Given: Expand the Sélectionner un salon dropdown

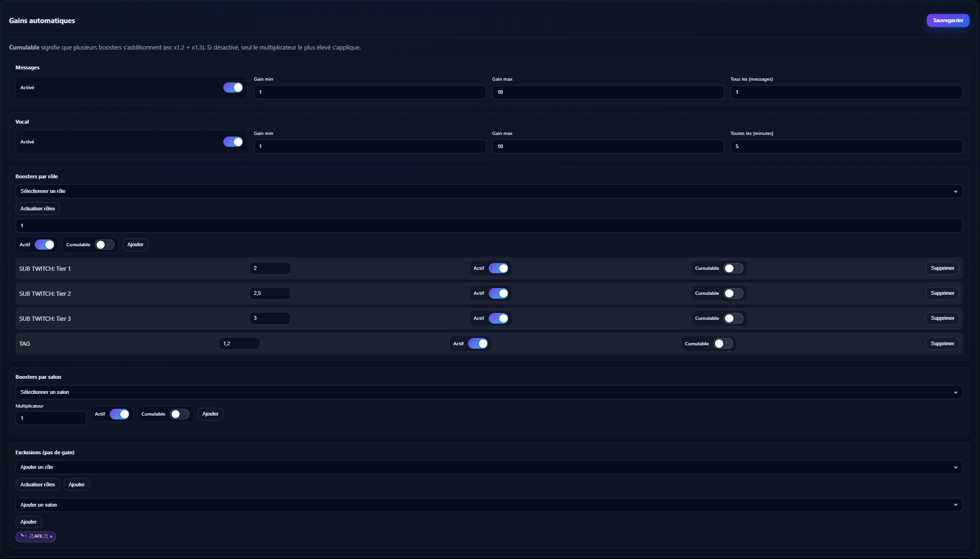Looking at the screenshot, I should [489, 392].
